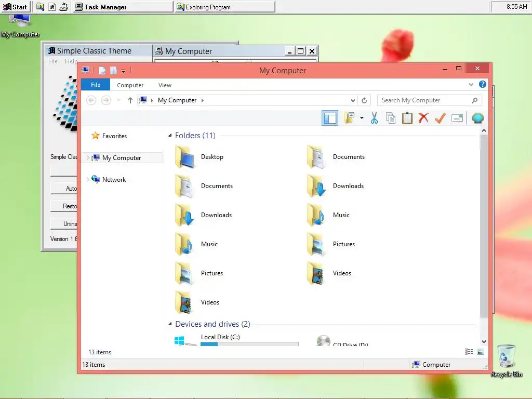This screenshot has width=532, height=399.
Task: Open the recent locations dropdown arrow
Action: coord(118,100)
